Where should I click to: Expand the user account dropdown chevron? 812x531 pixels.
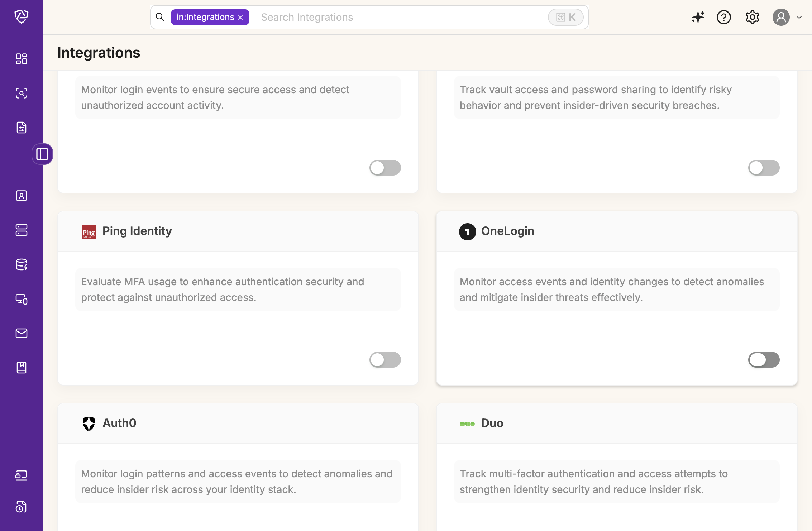coord(799,17)
